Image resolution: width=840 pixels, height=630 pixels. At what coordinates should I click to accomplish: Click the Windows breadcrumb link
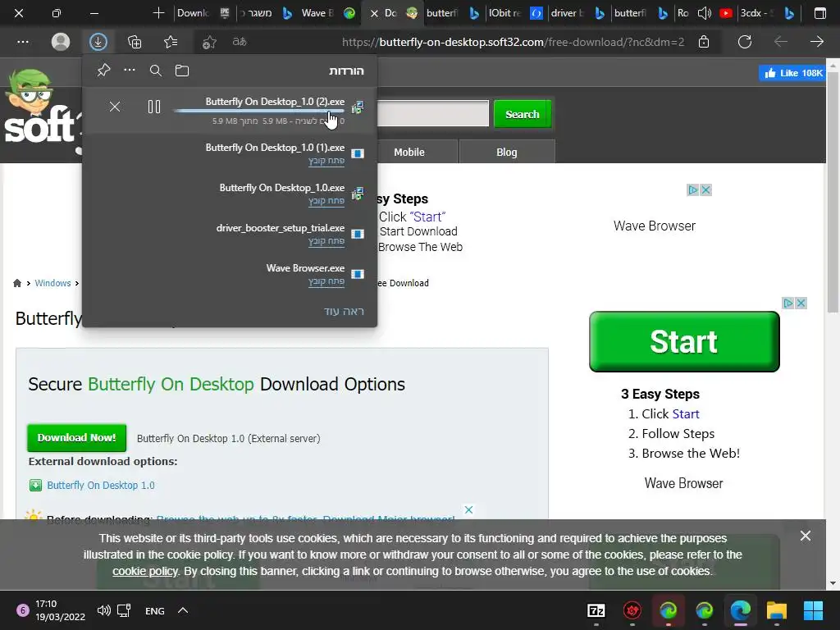[x=52, y=283]
